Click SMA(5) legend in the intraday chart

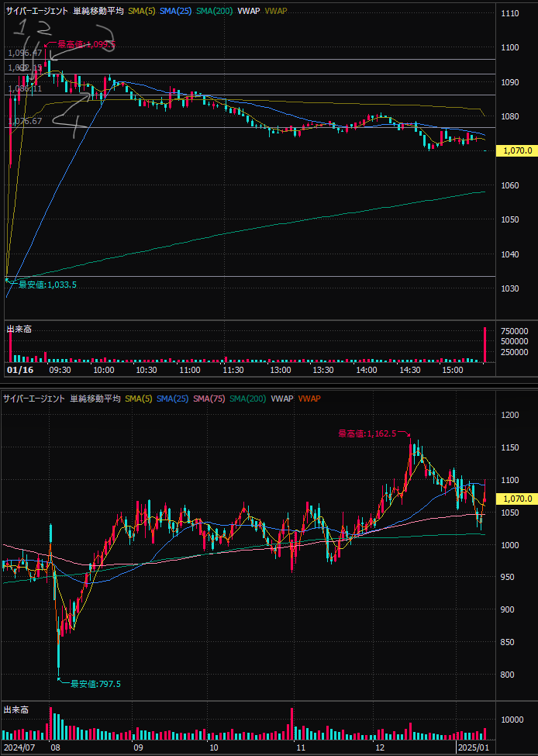[x=142, y=11]
